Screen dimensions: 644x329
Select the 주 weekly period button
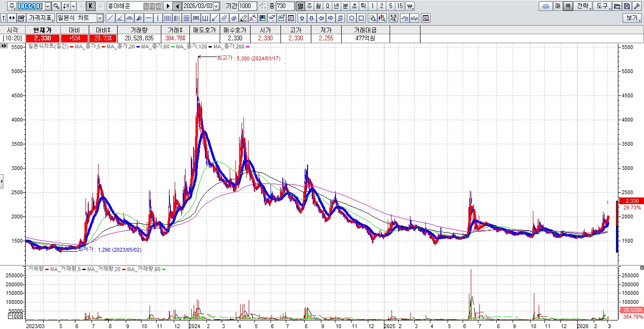[309, 6]
